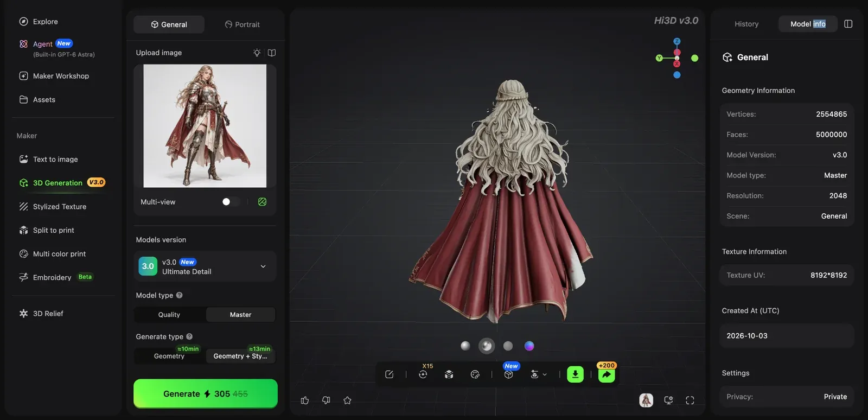868x420 pixels.
Task: Click the Generate button
Action: pyautogui.click(x=206, y=394)
